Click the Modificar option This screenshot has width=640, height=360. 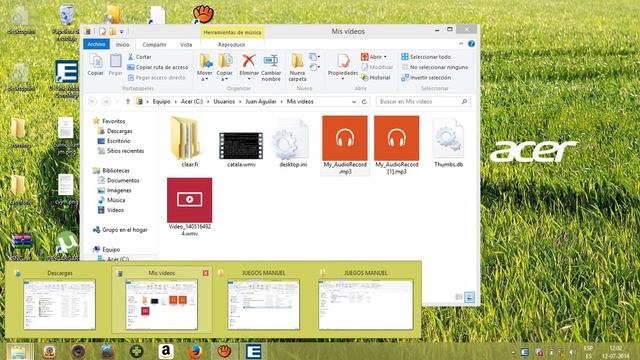pos(377,67)
